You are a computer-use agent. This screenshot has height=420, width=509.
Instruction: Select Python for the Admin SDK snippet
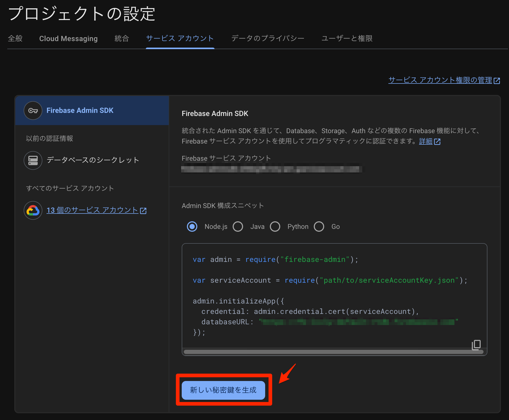[x=275, y=227]
